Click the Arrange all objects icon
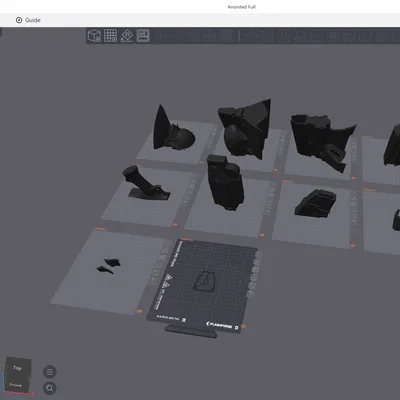The image size is (400, 400). tap(143, 35)
